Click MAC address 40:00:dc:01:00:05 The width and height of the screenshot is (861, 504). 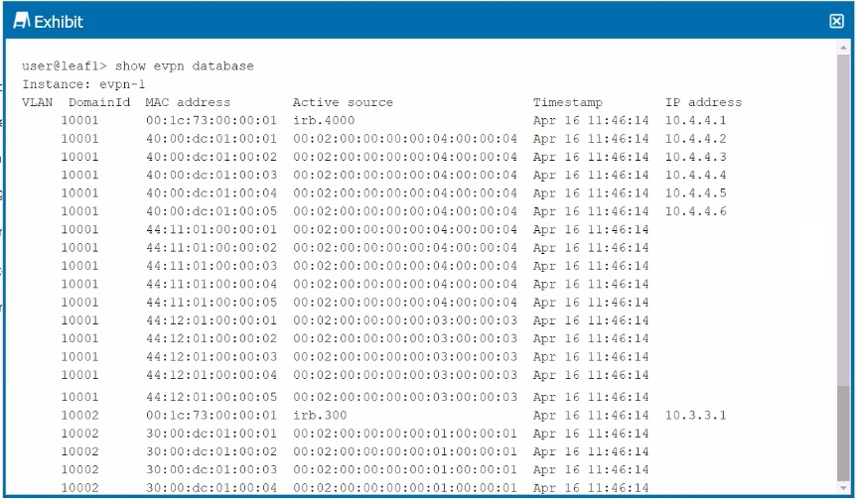click(x=211, y=211)
